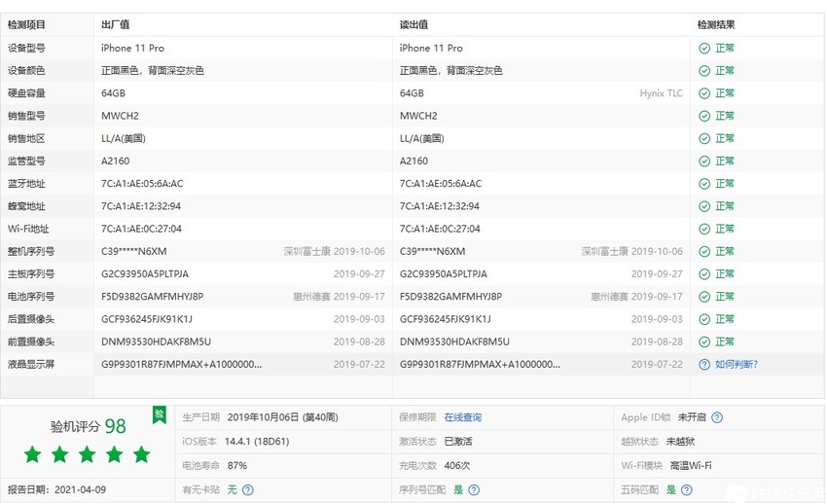Click factory LCD serial G9P9301R87FJMPMAX+A1000000...
827x504 pixels.
click(181, 364)
